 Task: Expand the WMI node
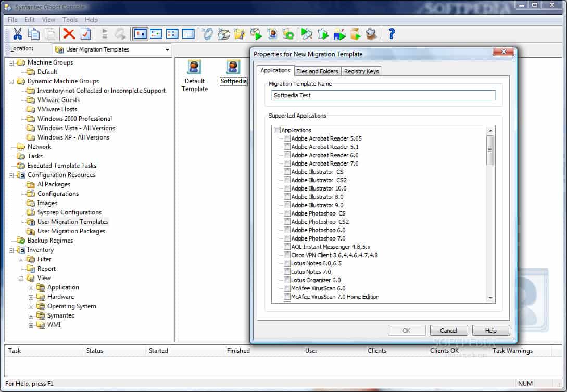31,325
